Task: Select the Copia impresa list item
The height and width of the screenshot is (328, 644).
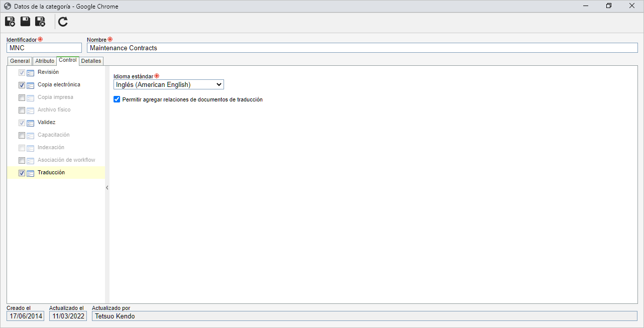Action: (x=56, y=97)
